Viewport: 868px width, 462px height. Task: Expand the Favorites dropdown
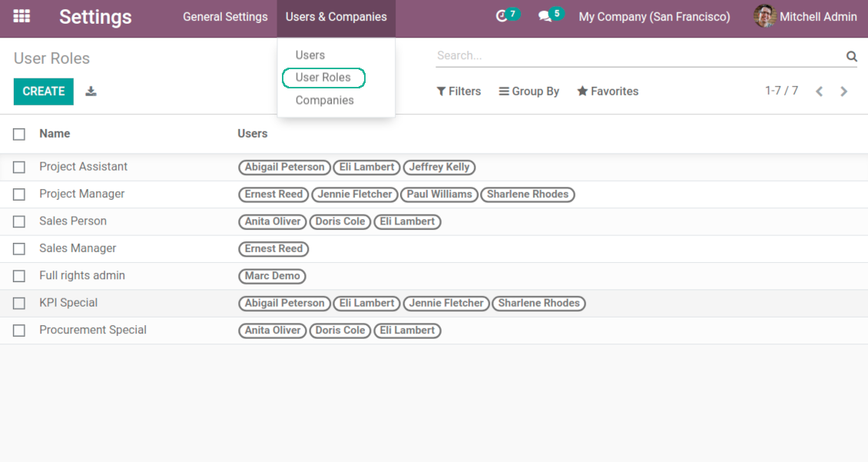[608, 91]
